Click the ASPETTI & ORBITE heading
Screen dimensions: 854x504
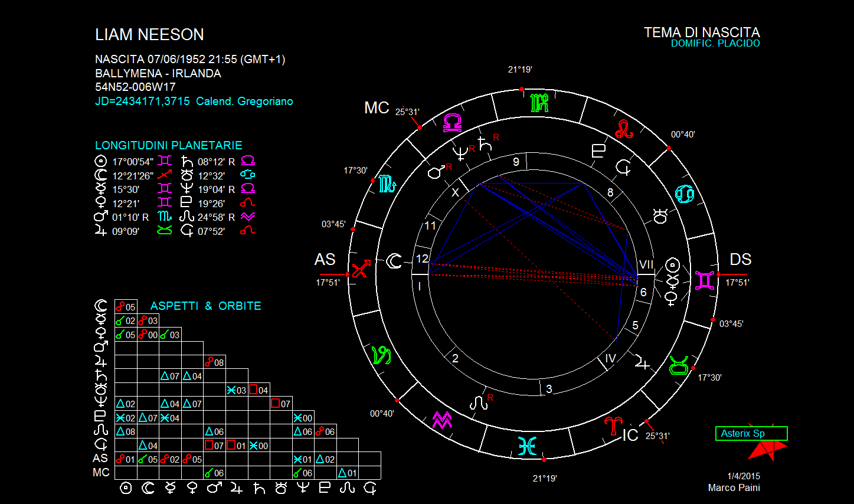(x=205, y=306)
